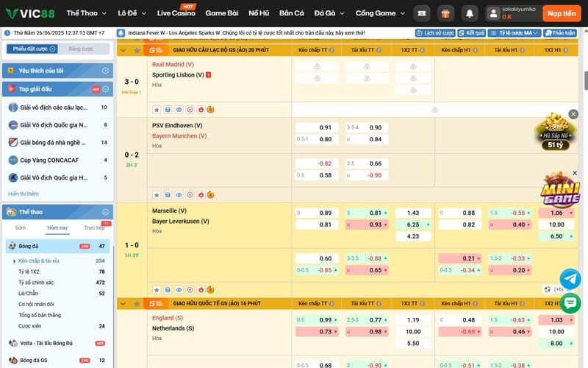Select England handicap odds 0.99
Image resolution: width=588 pixels, height=368 pixels.
pyautogui.click(x=317, y=320)
